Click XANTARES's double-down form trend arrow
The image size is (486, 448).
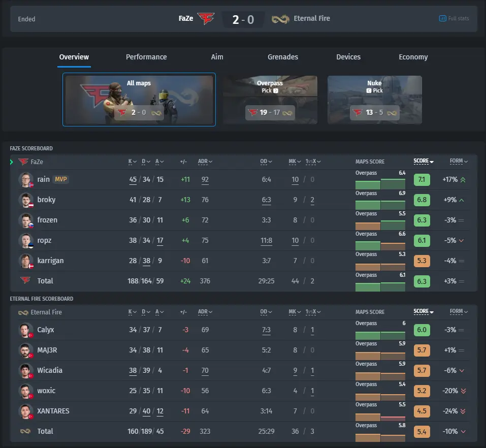(463, 411)
